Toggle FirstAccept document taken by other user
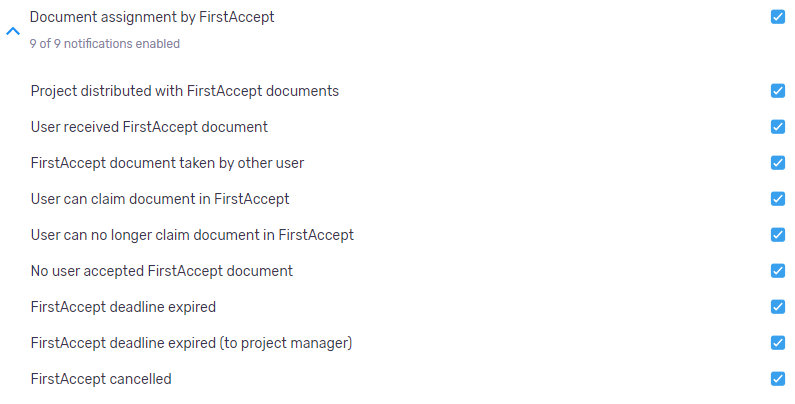795x404 pixels. click(778, 163)
